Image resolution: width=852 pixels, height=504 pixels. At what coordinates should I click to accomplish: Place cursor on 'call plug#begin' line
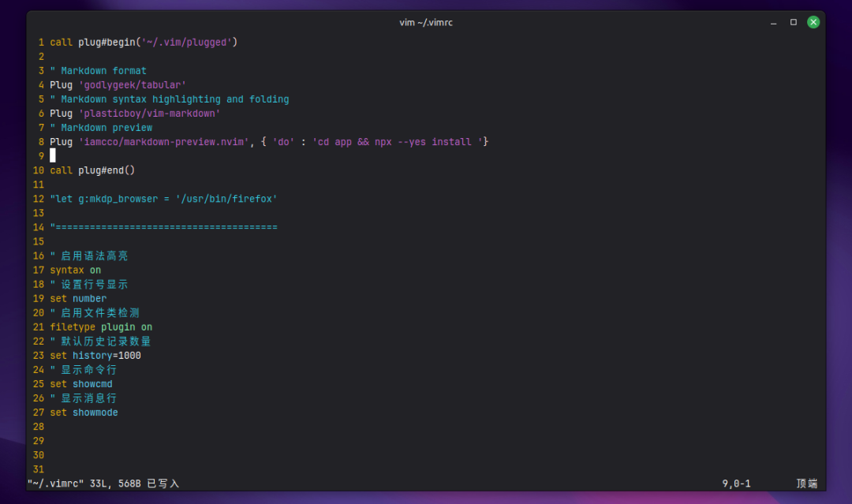tap(144, 43)
